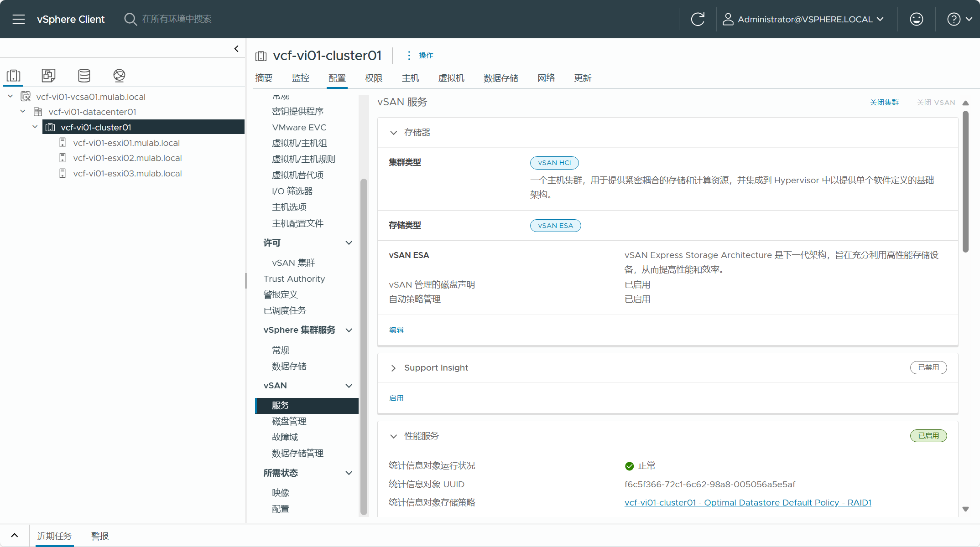Collapse the 性能服务 card
The image size is (980, 547).
click(x=394, y=436)
